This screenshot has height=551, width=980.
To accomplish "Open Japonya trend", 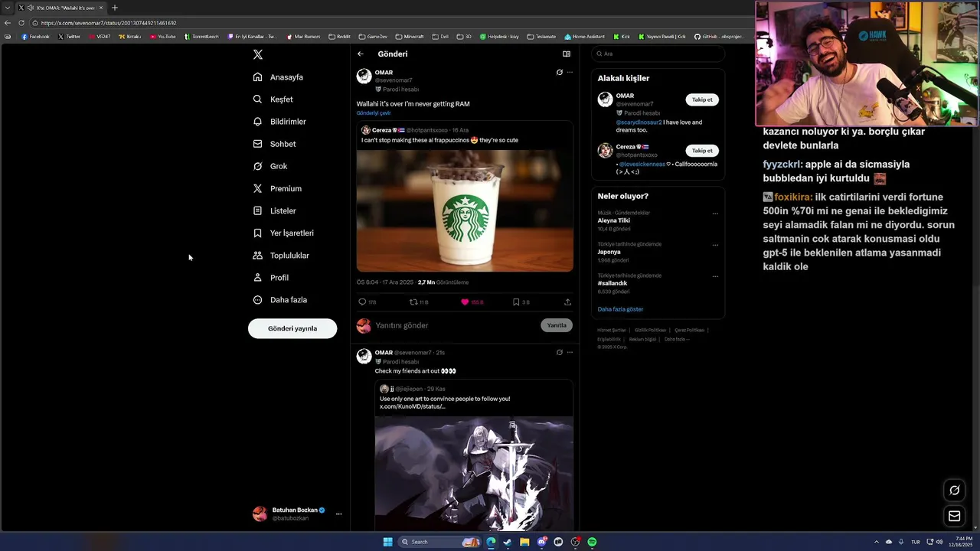I will (x=609, y=252).
